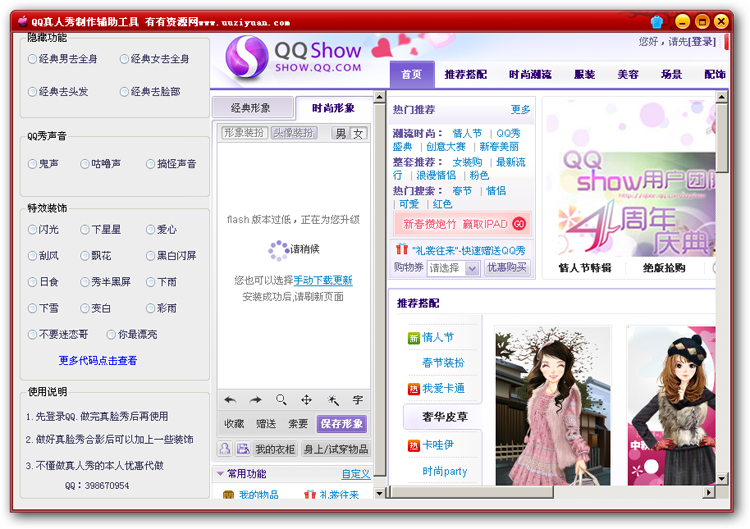Open the 更多 link in 热门推荐
Image resolution: width=750 pixels, height=529 pixels.
[x=520, y=110]
